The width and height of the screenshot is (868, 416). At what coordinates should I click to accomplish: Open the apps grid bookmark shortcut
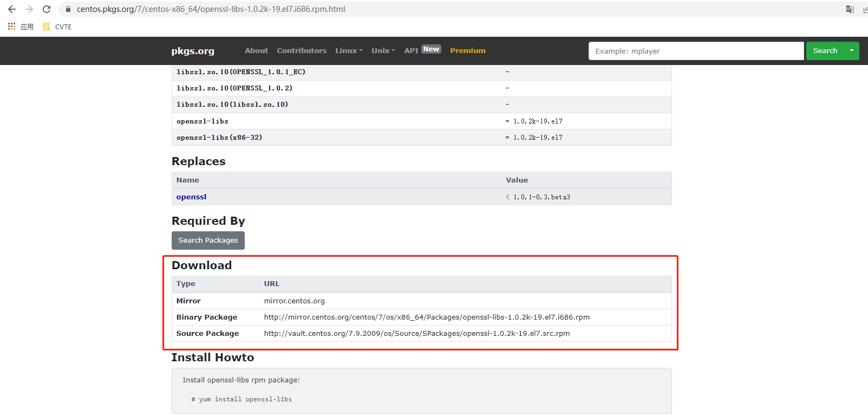[21, 27]
